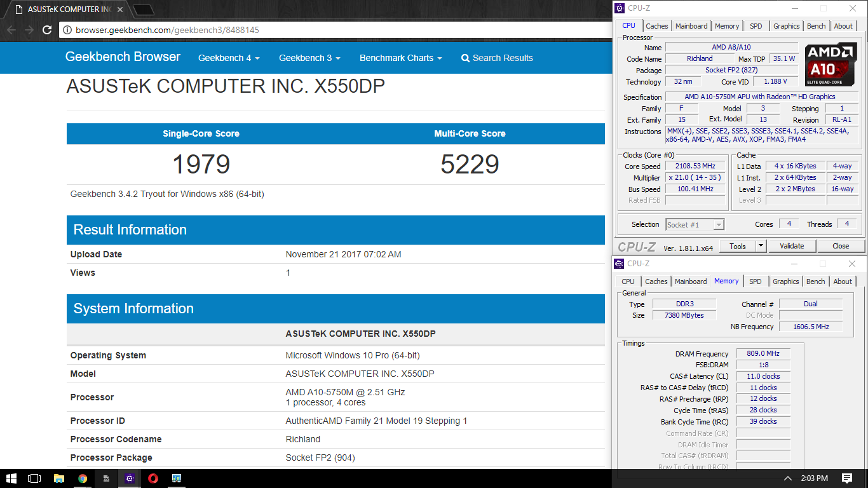Click Bus Speed field '100.41 MHz'

pyautogui.click(x=695, y=189)
